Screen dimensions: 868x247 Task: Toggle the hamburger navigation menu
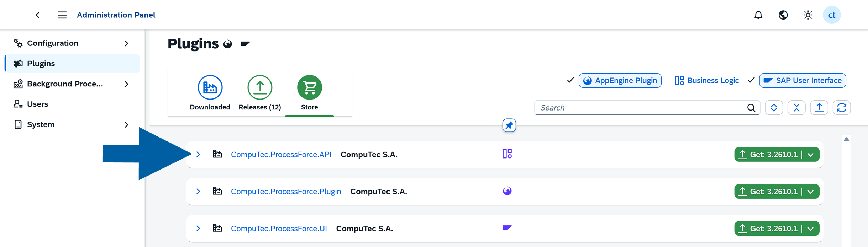62,15
